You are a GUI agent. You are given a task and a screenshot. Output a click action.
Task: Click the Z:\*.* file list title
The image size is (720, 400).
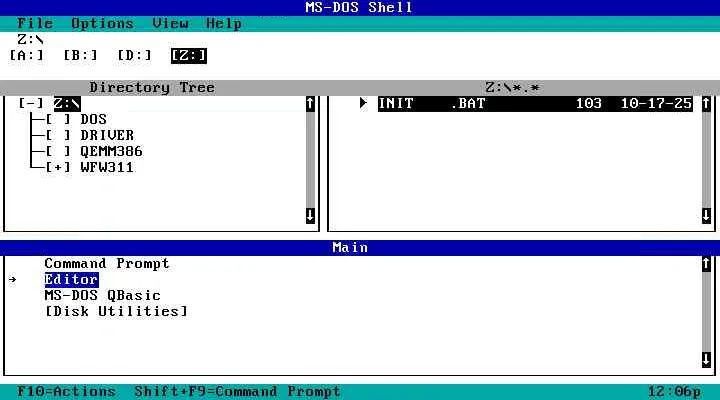click(512, 87)
